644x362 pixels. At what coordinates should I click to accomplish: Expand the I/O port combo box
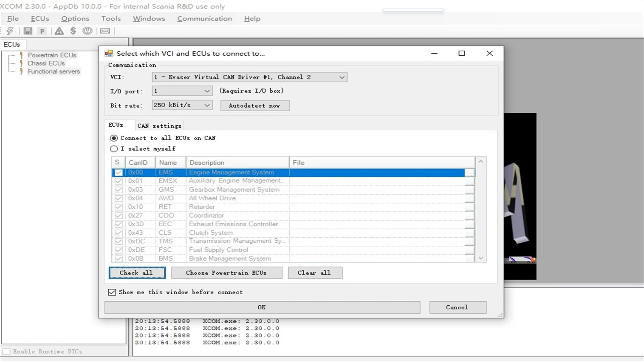point(207,91)
